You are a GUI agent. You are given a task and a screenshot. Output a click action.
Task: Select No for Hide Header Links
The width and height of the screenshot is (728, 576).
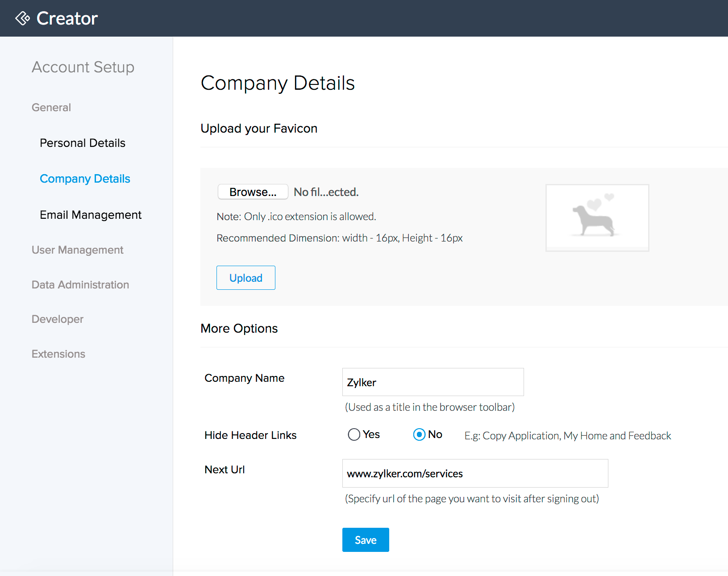point(419,434)
